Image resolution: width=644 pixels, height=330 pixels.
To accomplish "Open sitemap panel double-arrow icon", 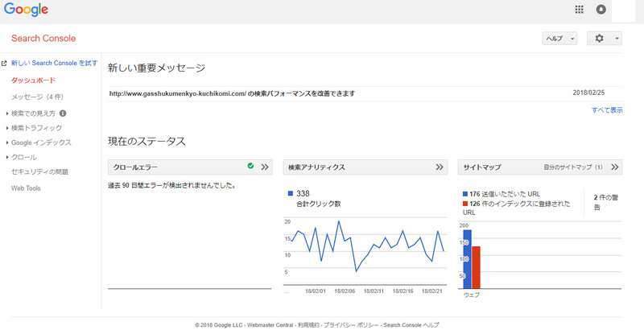I will [615, 167].
